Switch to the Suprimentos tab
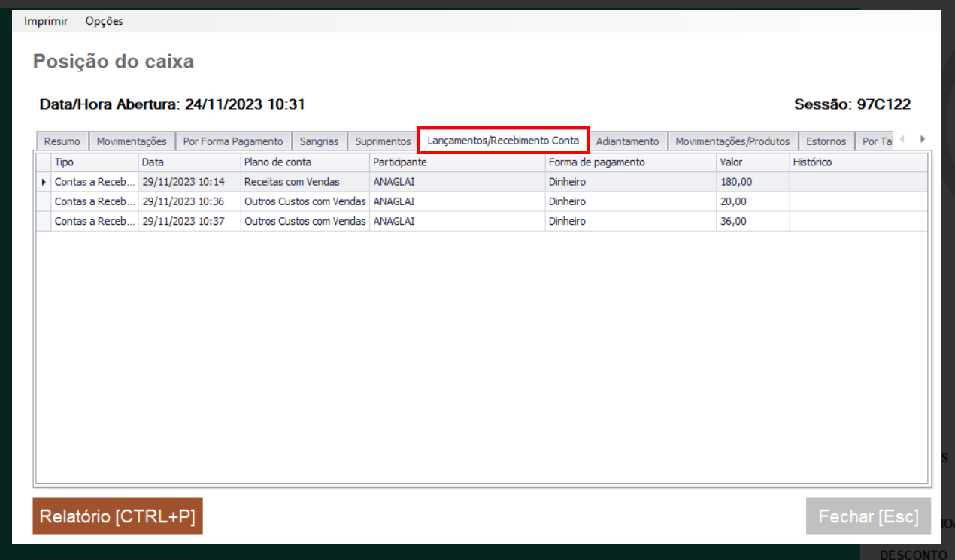 pos(383,141)
